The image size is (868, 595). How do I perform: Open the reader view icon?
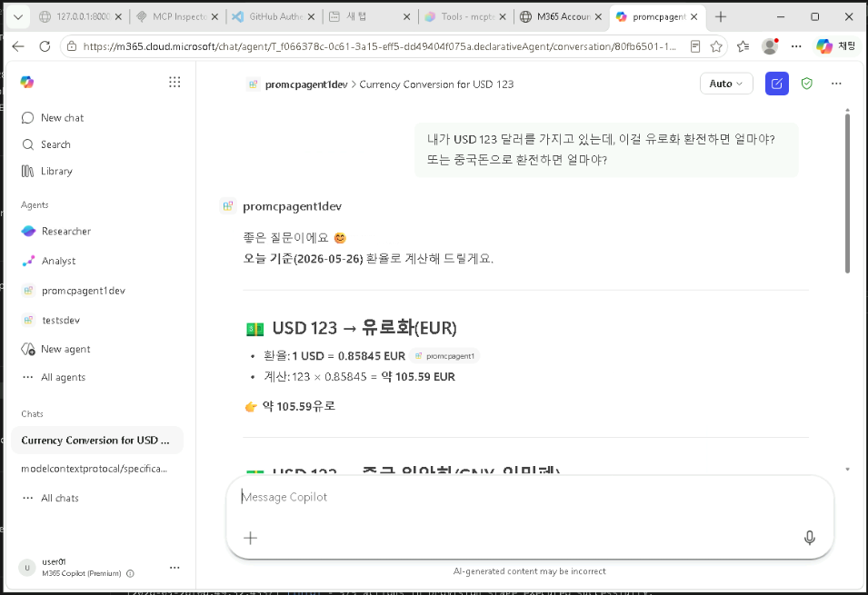click(x=695, y=46)
